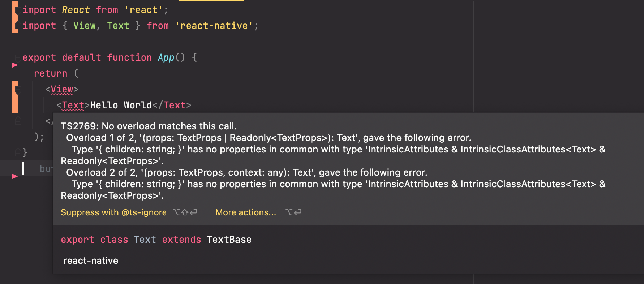Click react-native module name in documentation popup
644x284 pixels.
coord(90,260)
